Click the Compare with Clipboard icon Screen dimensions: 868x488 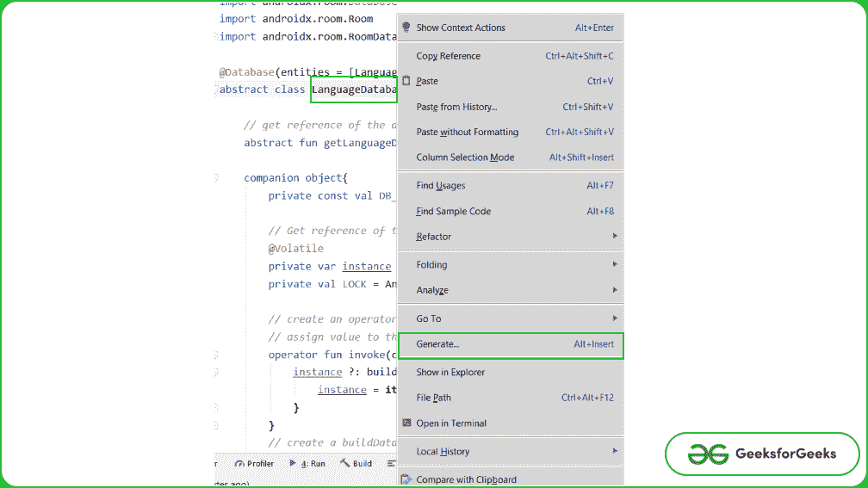pos(406,480)
